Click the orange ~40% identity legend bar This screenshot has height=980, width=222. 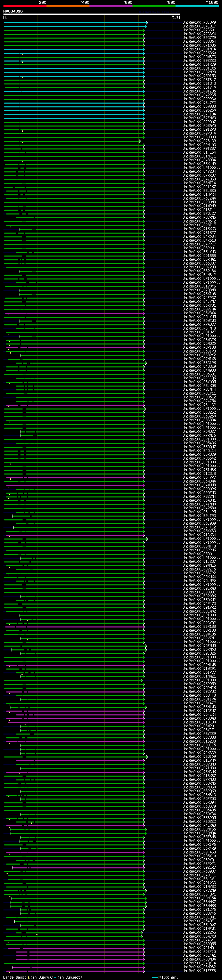point(68,6)
